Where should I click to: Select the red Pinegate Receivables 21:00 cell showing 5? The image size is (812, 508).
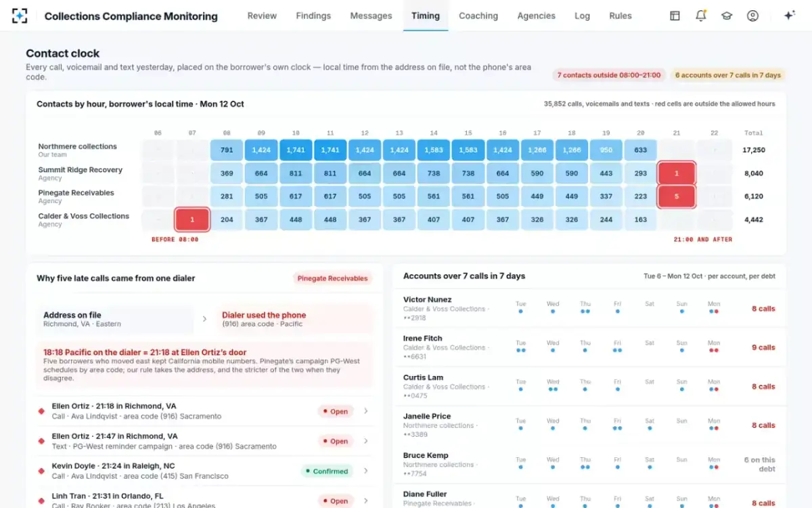[x=675, y=196]
